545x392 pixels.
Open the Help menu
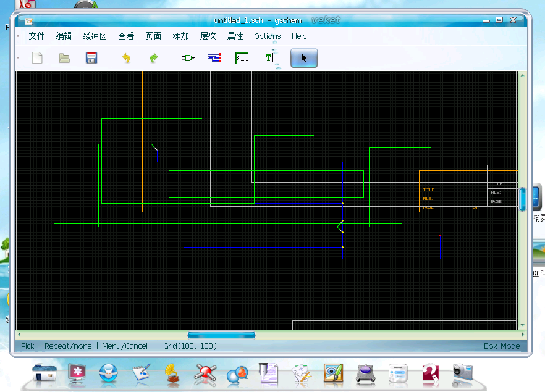pyautogui.click(x=299, y=36)
